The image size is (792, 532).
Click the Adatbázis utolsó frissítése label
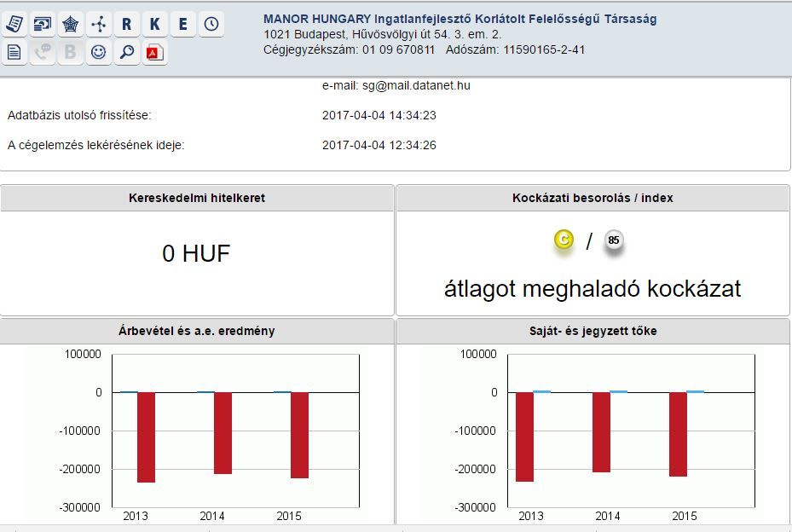(79, 115)
